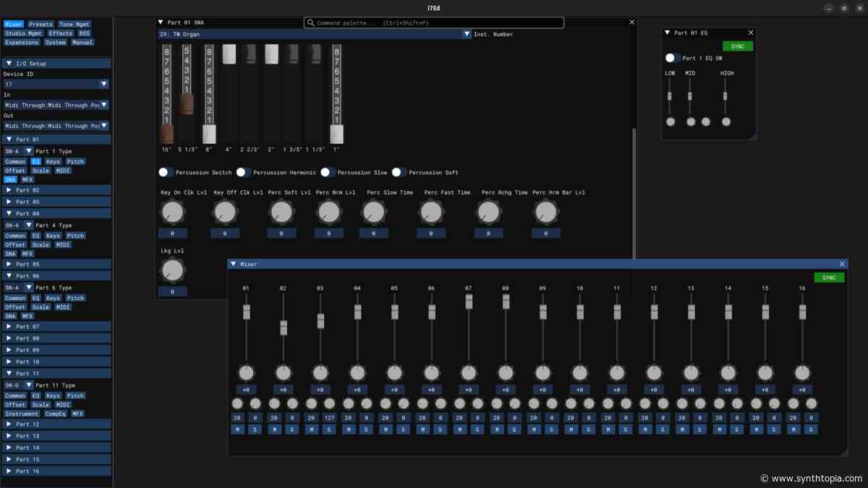Viewport: 868px width, 488px height.
Task: Click SYNC in the Mixer window
Action: coord(829,278)
